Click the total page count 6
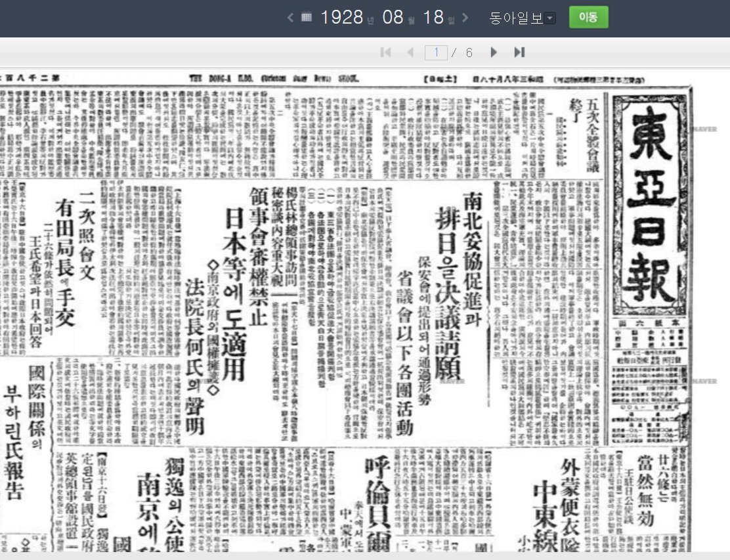The image size is (730, 560). pos(469,53)
